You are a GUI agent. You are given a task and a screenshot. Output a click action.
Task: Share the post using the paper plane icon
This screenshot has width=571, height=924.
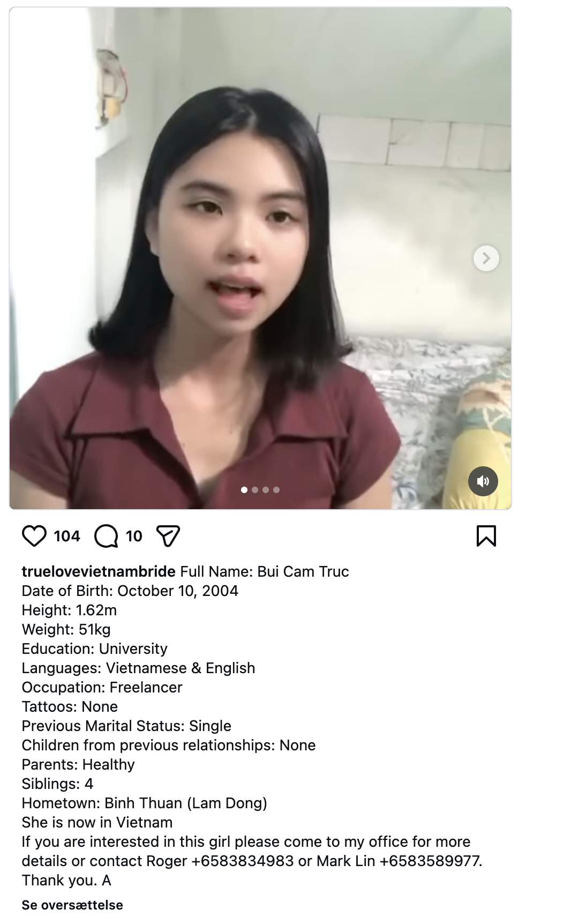[x=168, y=536]
